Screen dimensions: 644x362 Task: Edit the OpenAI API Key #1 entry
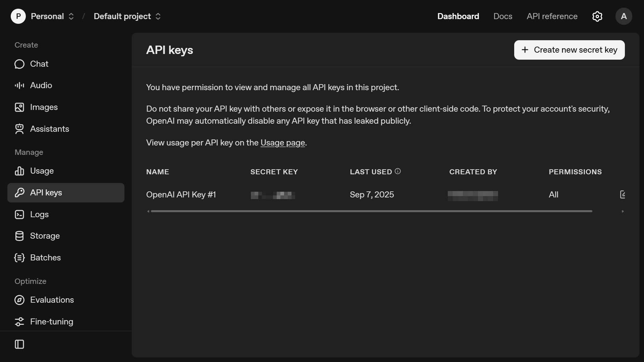(623, 194)
